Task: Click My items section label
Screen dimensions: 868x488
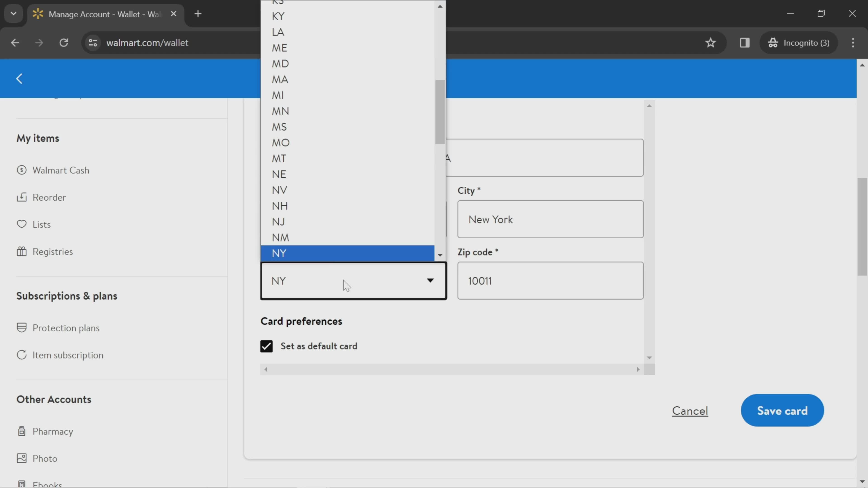Action: pyautogui.click(x=38, y=138)
